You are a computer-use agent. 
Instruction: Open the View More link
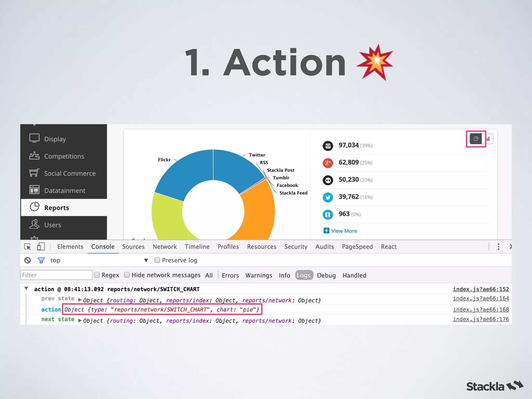[344, 231]
